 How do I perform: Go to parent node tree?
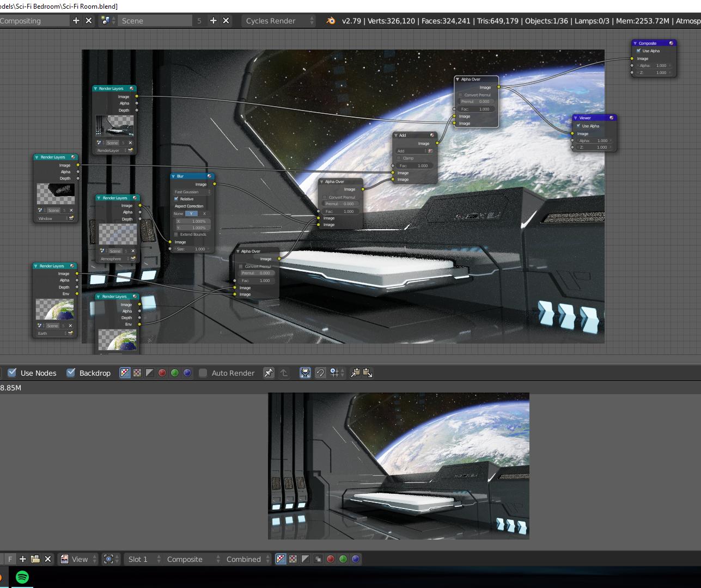point(284,373)
